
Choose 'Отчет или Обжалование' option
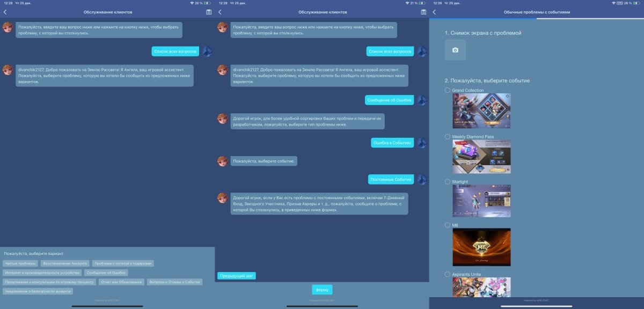coord(122,282)
